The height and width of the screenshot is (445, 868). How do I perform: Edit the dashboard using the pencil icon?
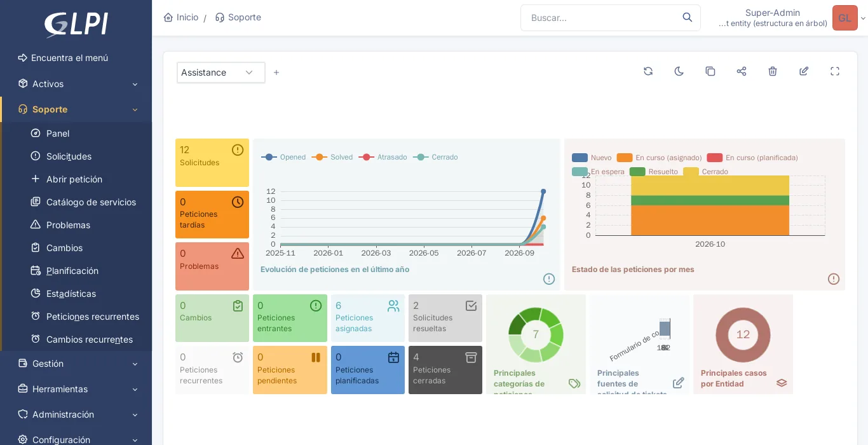pyautogui.click(x=804, y=71)
